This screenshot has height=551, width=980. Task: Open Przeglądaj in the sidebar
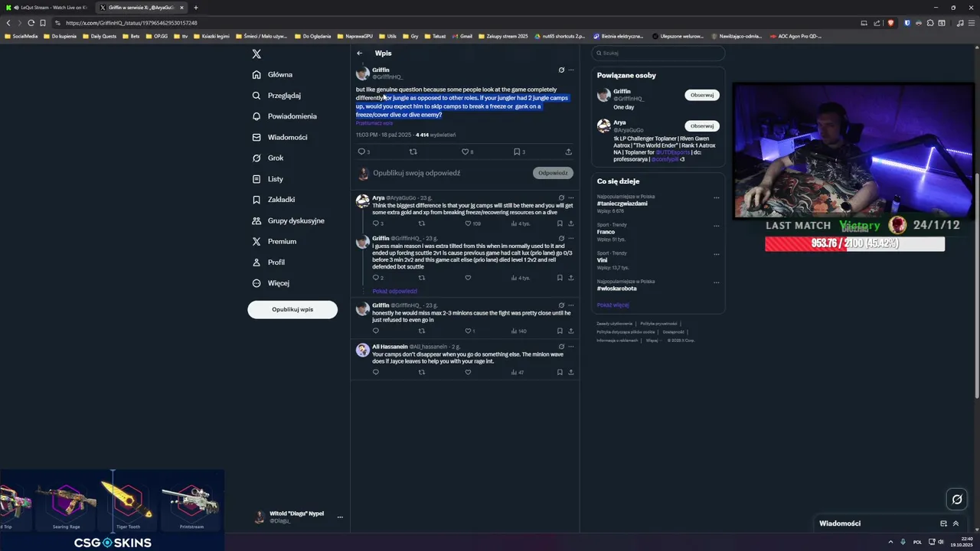tap(276, 96)
